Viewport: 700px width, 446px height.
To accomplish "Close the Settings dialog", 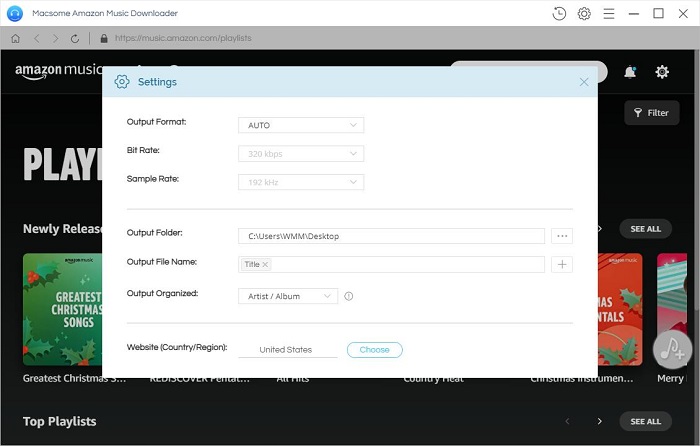I will point(583,82).
